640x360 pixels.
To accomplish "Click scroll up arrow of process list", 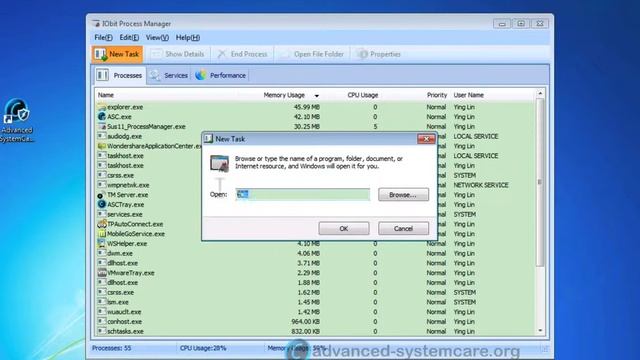I will (x=540, y=94).
